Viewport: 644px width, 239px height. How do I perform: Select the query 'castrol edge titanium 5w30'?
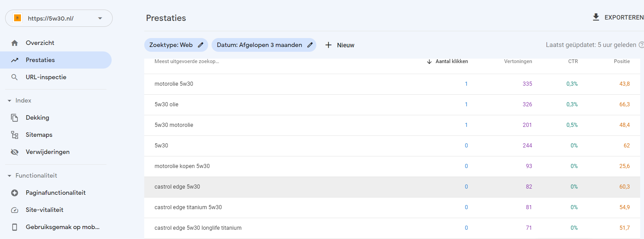pos(188,207)
